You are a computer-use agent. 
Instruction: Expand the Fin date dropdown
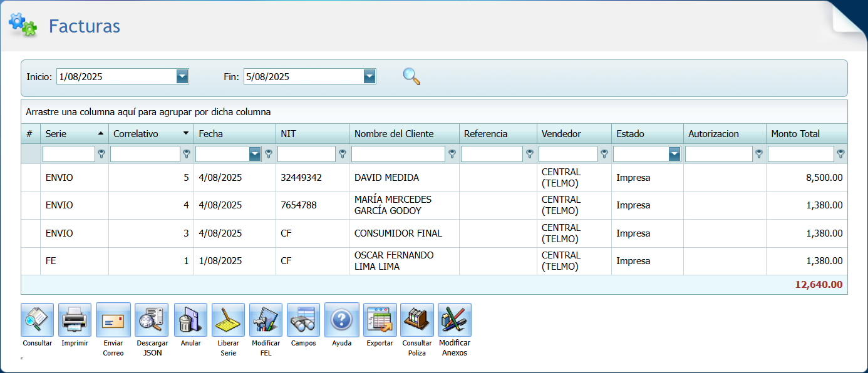pyautogui.click(x=369, y=77)
